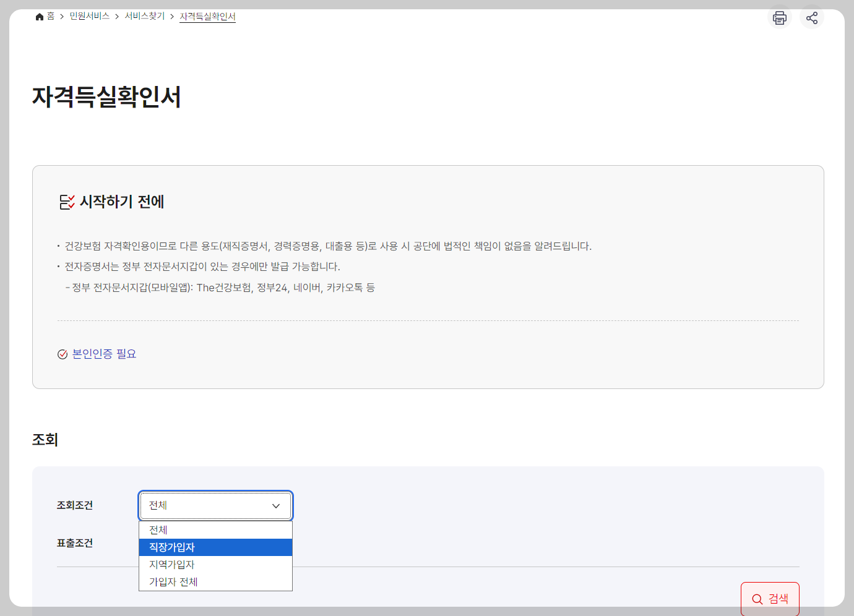Image resolution: width=854 pixels, height=616 pixels.
Task: Click the chevron arrow of the 조회조건 dropdown
Action: [275, 505]
